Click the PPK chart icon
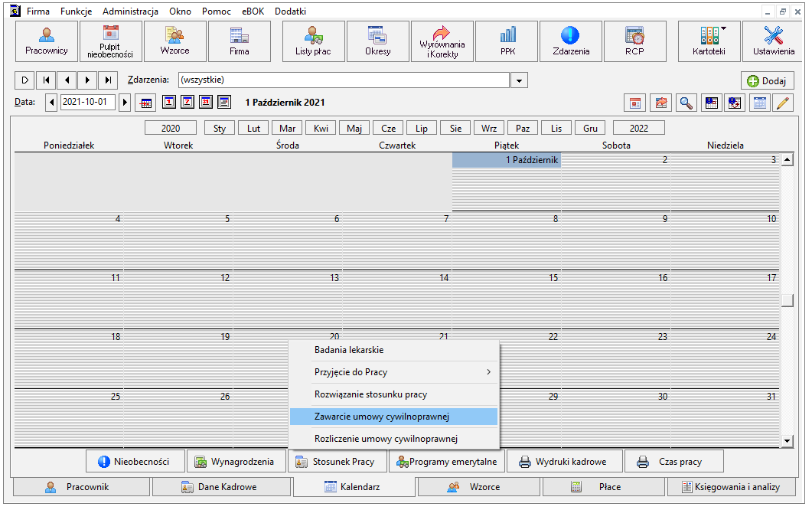The height and width of the screenshot is (510, 812). 507,41
